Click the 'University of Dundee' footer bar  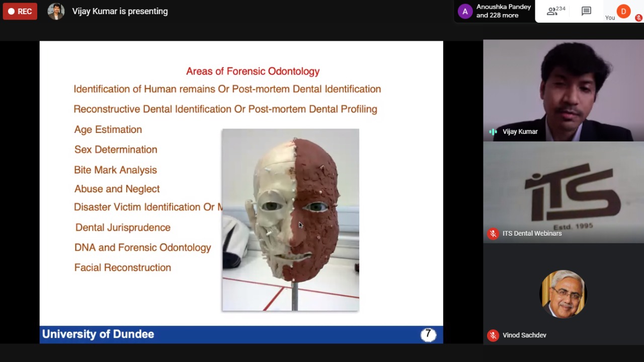[x=98, y=334]
